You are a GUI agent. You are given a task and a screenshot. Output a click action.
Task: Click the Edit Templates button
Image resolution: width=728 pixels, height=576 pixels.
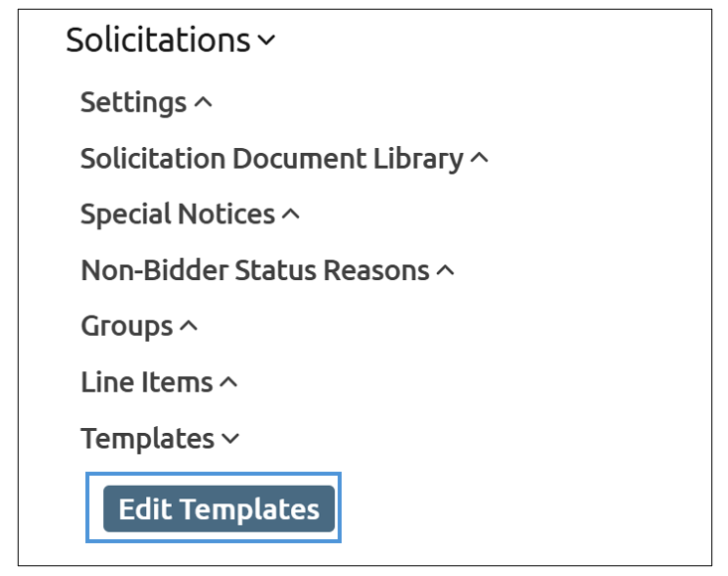218,509
